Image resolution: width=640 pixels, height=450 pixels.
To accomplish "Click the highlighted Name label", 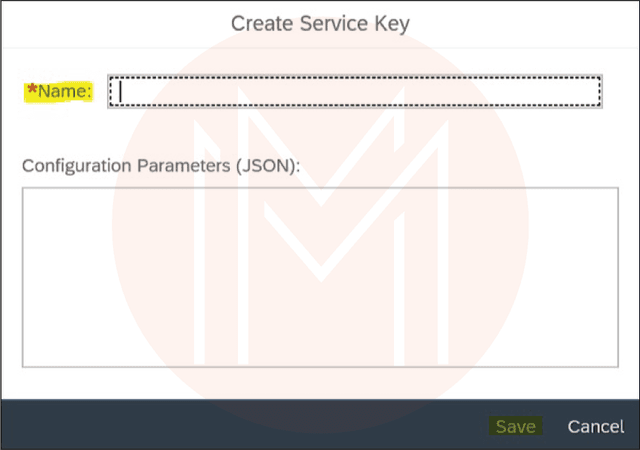I will tap(62, 92).
